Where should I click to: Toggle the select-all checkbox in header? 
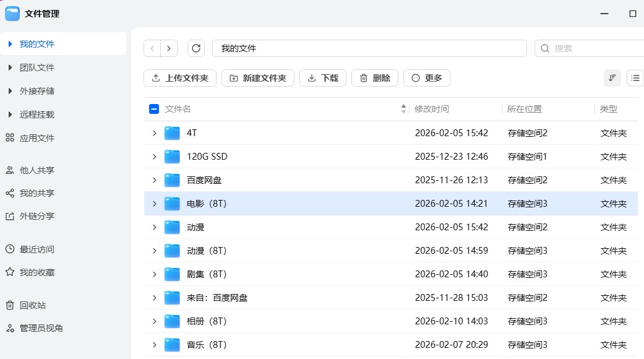[154, 109]
